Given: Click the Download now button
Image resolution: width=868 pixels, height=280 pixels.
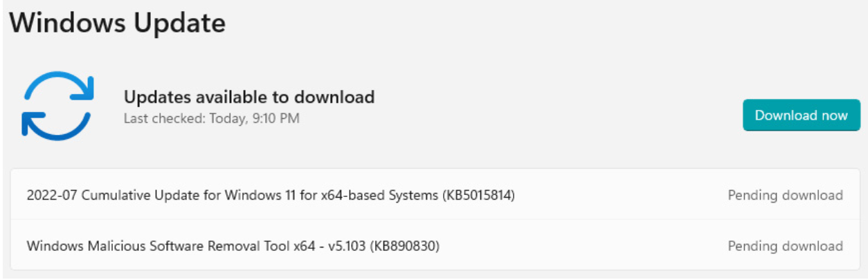Looking at the screenshot, I should 801,115.
